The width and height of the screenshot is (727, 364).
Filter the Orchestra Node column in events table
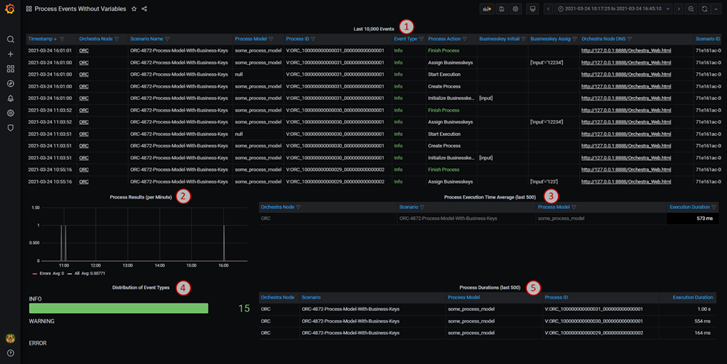coord(117,39)
